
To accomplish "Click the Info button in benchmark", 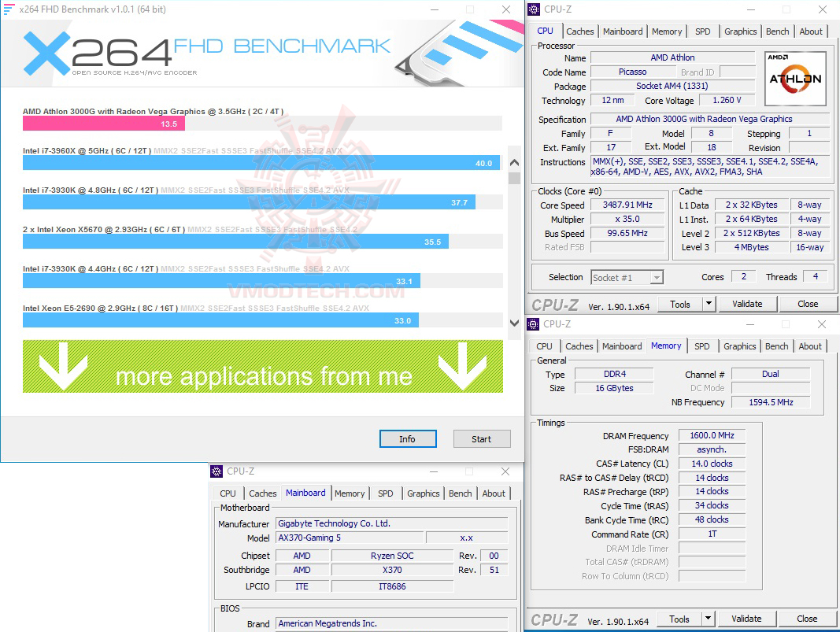I will [x=408, y=438].
